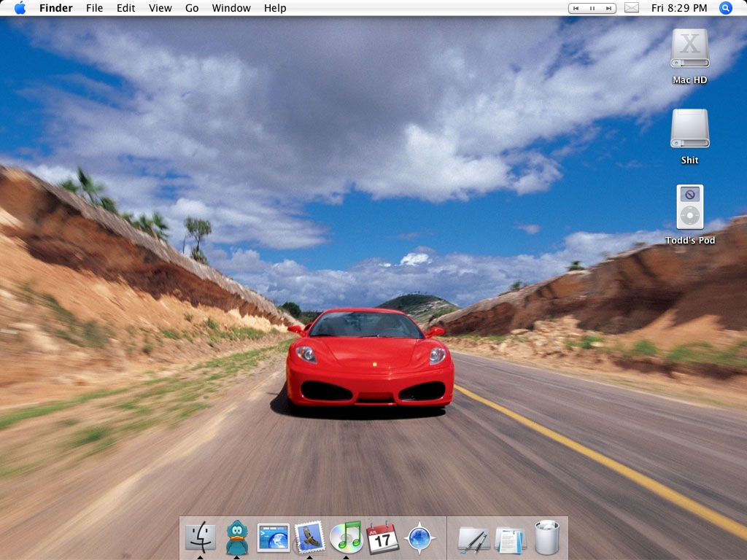This screenshot has width=747, height=560.
Task: Go to previous track in menu bar
Action: point(576,8)
